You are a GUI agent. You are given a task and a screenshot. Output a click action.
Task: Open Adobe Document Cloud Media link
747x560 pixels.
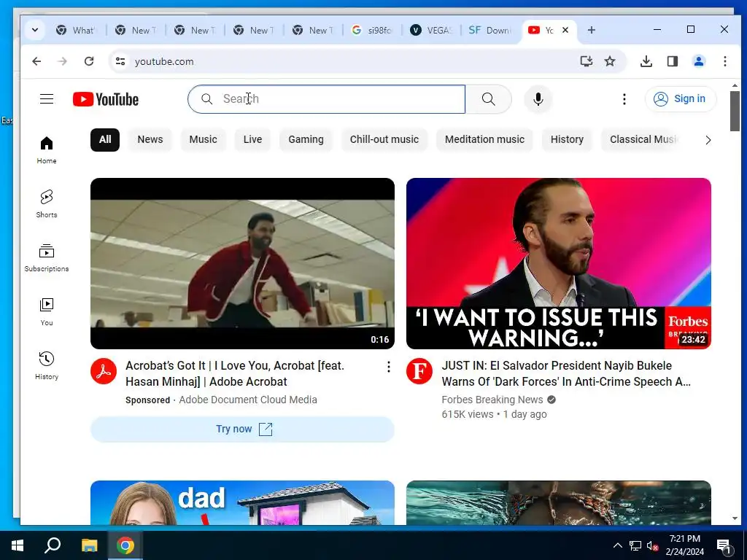click(x=248, y=400)
